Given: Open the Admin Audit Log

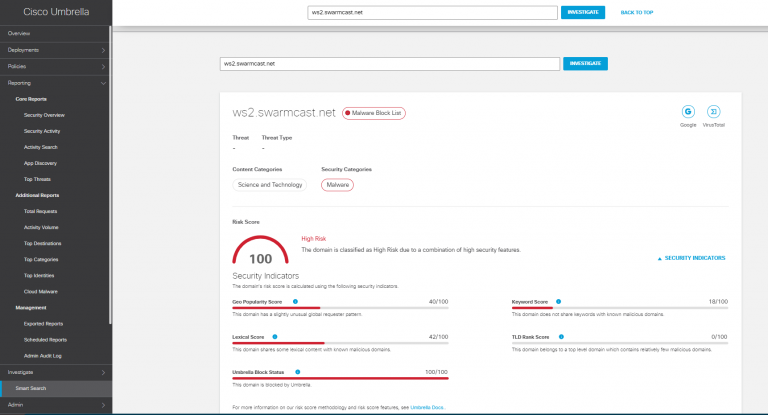Looking at the screenshot, I should (43, 356).
